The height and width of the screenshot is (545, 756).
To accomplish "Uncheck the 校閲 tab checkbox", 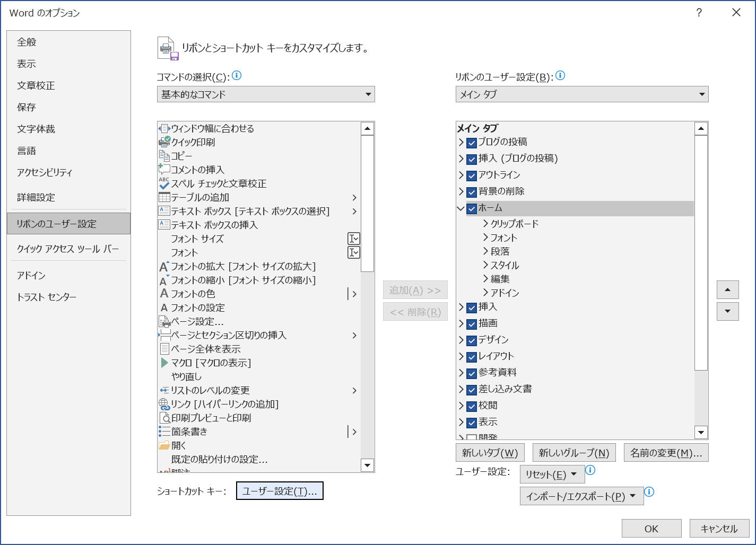I will point(472,406).
